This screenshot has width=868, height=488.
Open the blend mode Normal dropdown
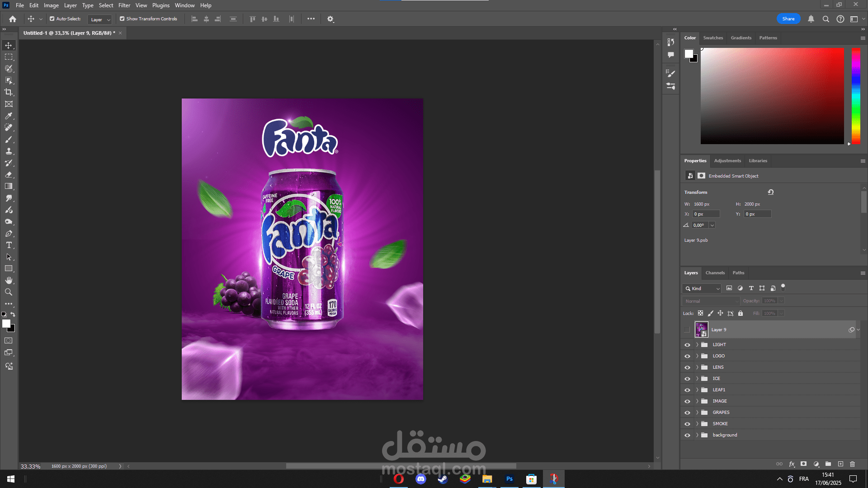pyautogui.click(x=711, y=301)
